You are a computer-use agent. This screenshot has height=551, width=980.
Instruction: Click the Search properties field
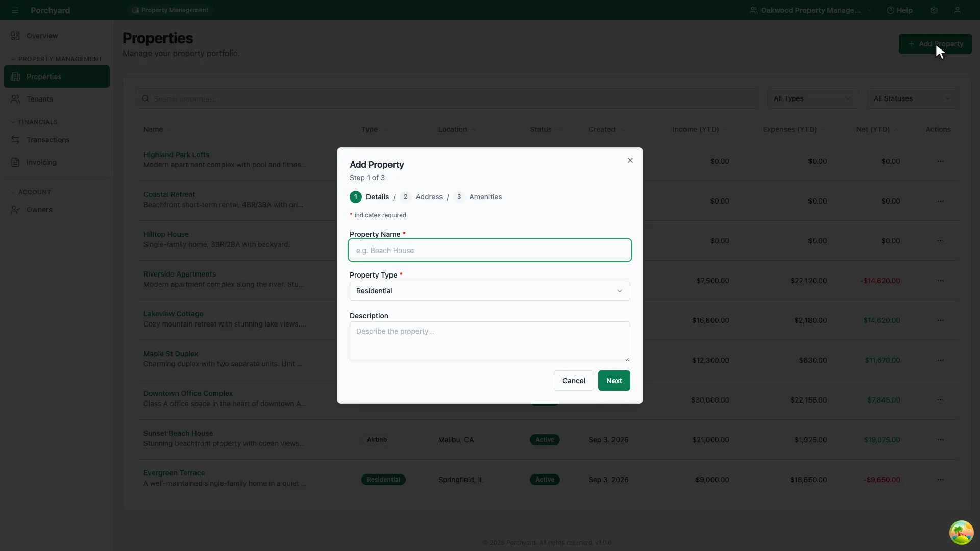pyautogui.click(x=447, y=98)
